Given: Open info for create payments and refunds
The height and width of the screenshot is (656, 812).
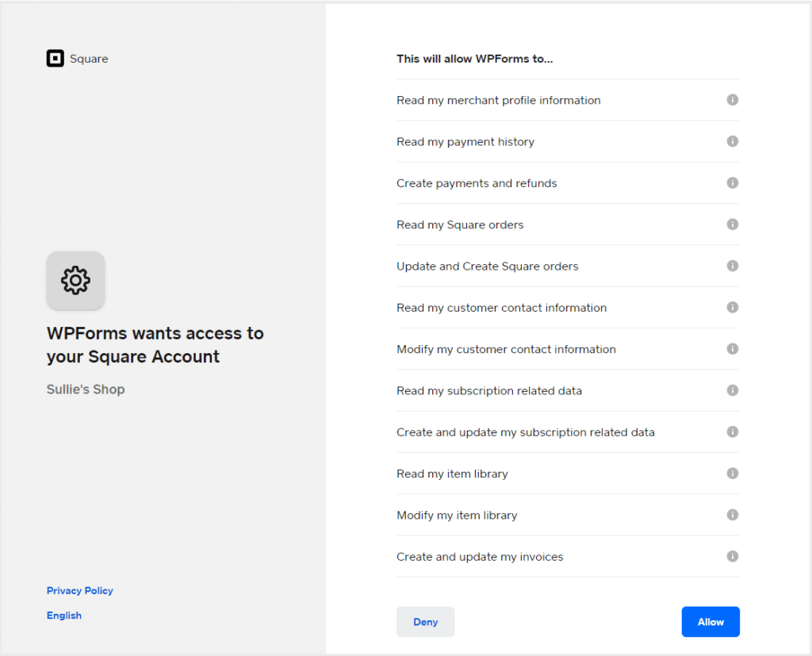Looking at the screenshot, I should [732, 182].
